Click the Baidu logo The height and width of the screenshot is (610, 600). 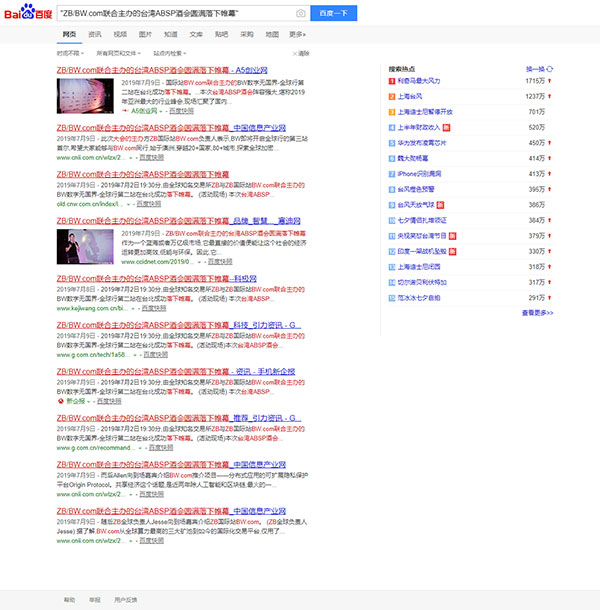(x=28, y=12)
